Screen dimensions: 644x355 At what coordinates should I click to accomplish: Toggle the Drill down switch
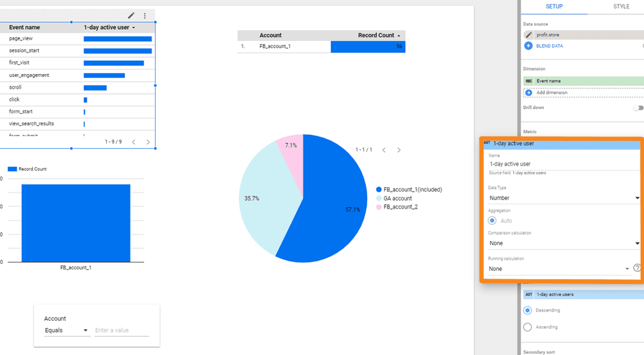pos(638,108)
